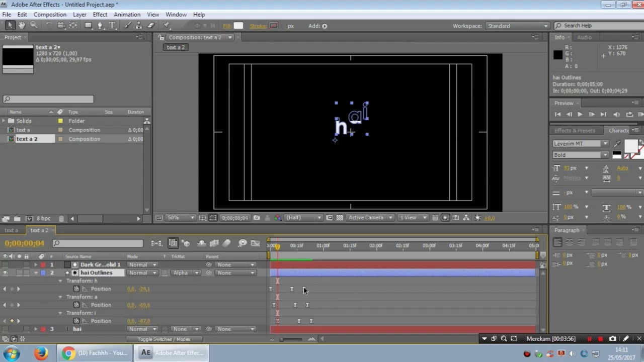Toggle transparency grid in composition viewer

pos(340,218)
